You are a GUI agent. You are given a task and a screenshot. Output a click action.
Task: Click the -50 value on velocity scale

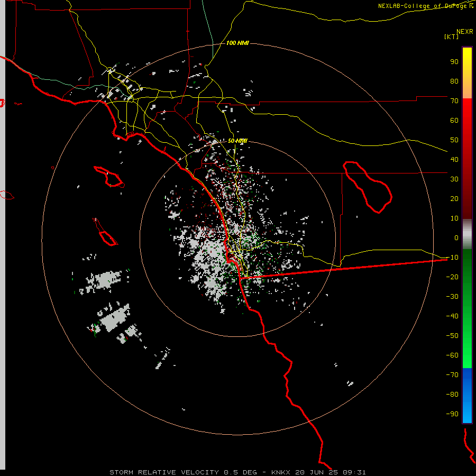(x=452, y=336)
